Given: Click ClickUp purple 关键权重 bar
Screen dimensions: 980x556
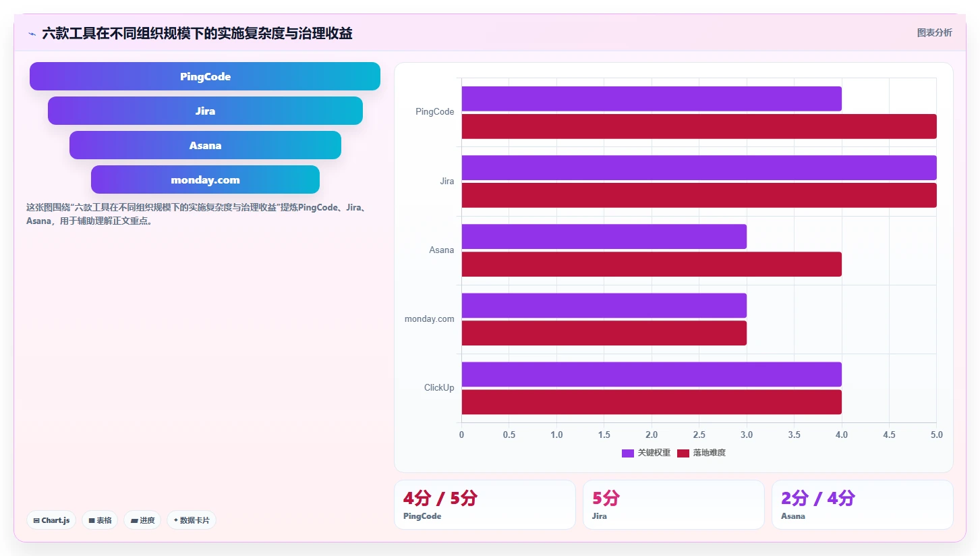Looking at the screenshot, I should point(652,374).
